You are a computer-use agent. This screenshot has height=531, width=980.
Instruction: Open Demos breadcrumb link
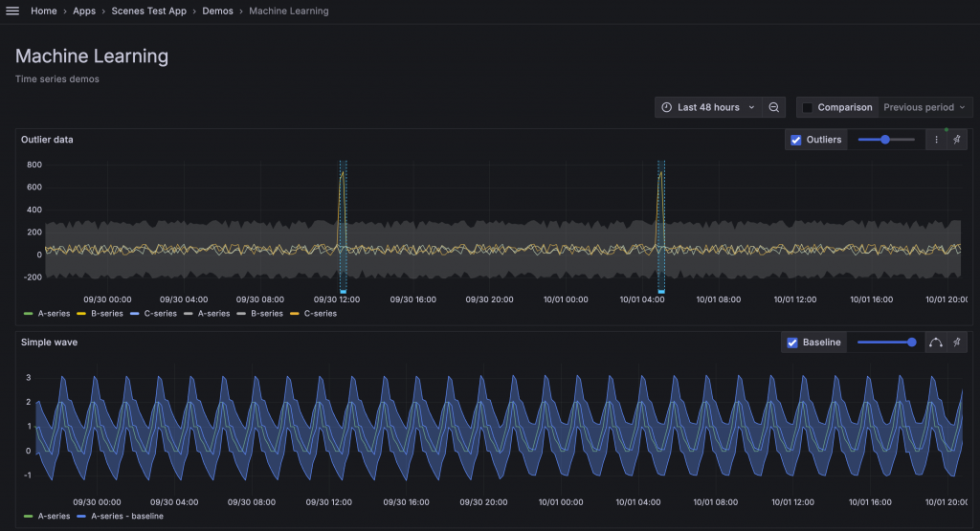tap(217, 11)
